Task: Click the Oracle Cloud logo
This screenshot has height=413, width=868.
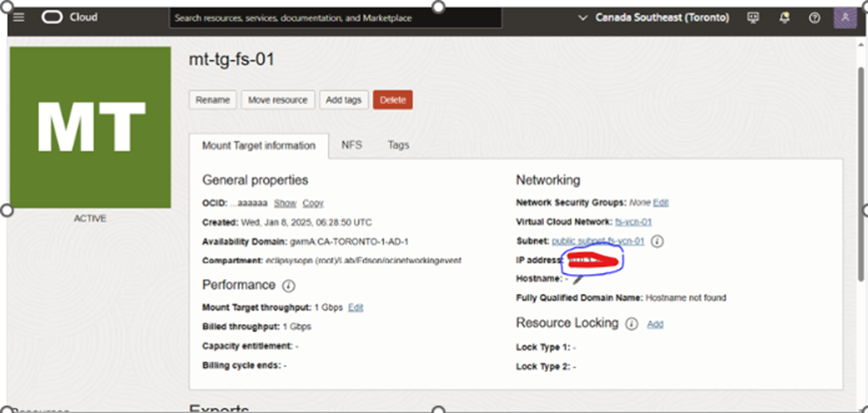Action: (70, 17)
